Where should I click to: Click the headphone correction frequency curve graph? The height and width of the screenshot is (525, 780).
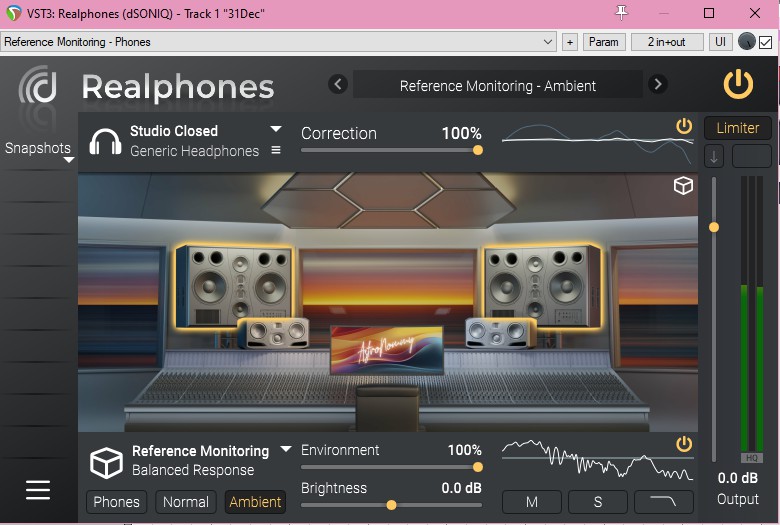coord(597,144)
